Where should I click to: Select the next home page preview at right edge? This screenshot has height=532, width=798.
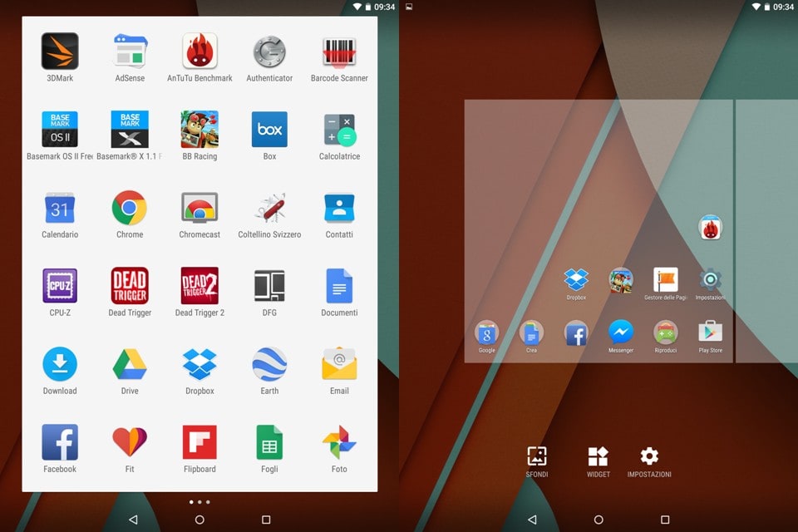tap(767, 231)
